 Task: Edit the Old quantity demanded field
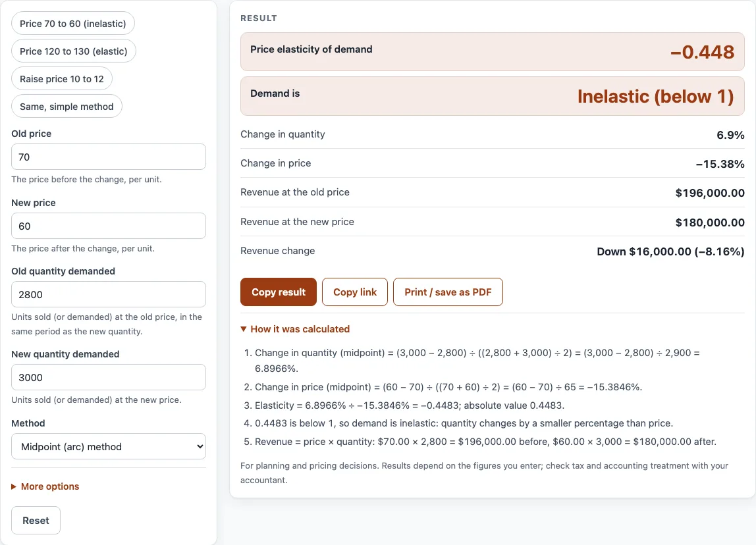[109, 294]
